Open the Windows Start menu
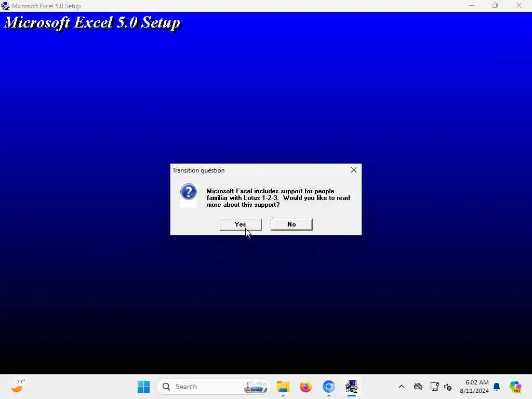532x399 pixels. pos(143,387)
